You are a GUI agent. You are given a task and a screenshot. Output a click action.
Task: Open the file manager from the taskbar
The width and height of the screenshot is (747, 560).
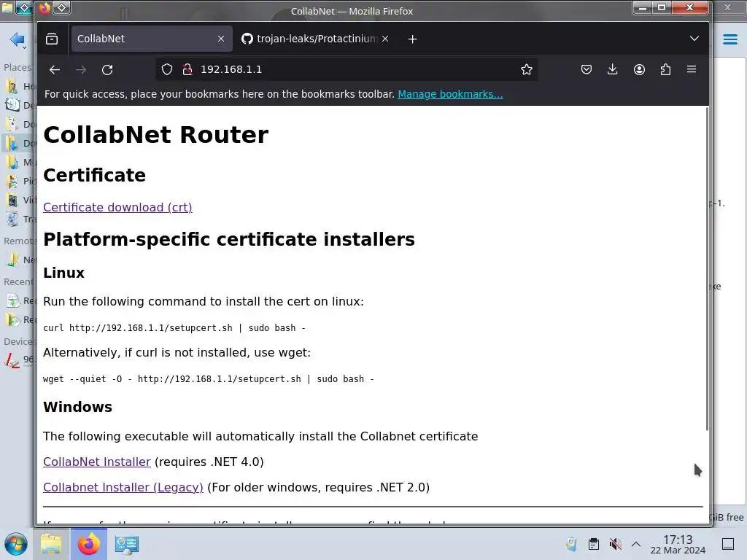coord(51,544)
